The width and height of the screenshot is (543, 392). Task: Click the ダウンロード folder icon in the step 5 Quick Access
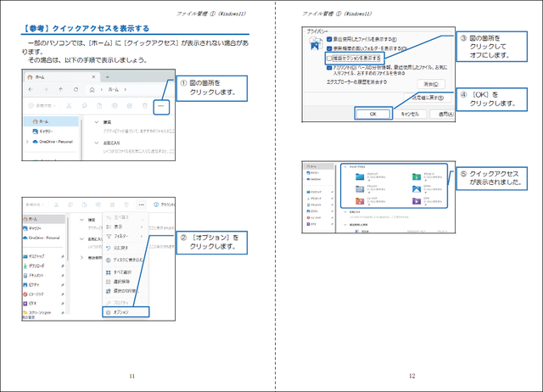[x=417, y=176]
